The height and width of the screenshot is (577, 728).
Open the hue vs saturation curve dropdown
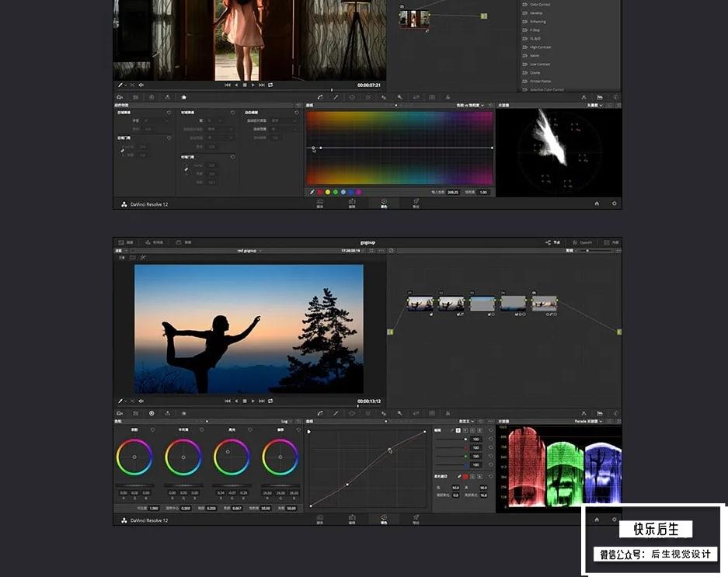click(x=470, y=105)
